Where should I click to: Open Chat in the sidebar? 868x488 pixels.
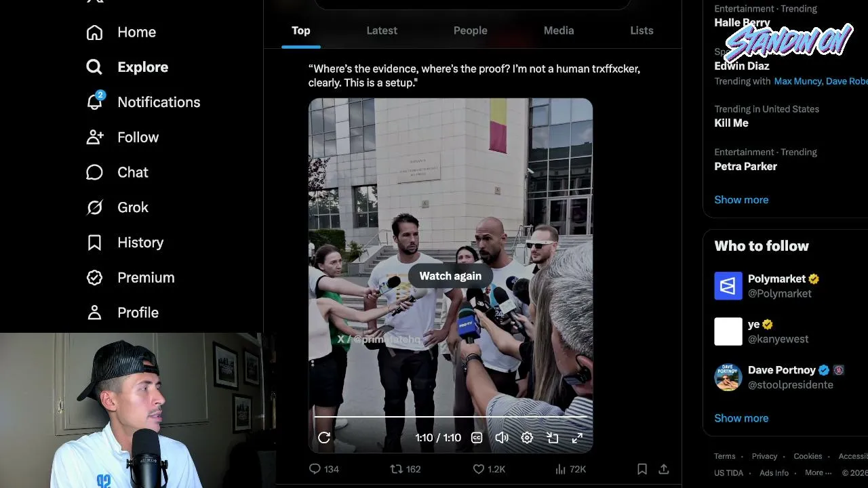[x=117, y=172]
